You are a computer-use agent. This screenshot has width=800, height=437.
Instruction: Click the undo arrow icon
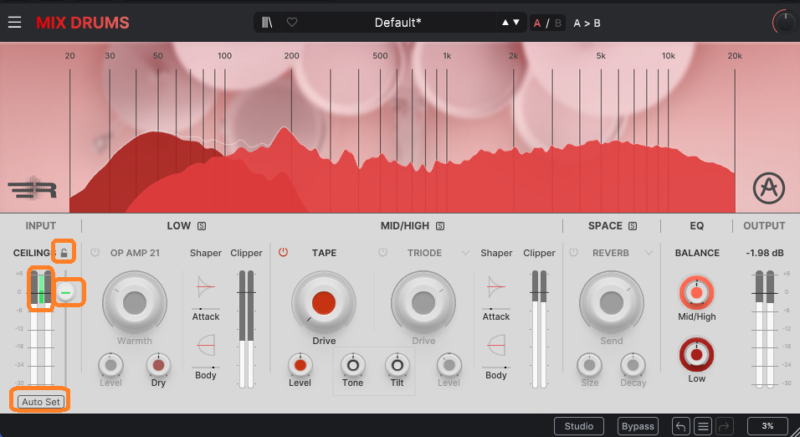[681, 426]
